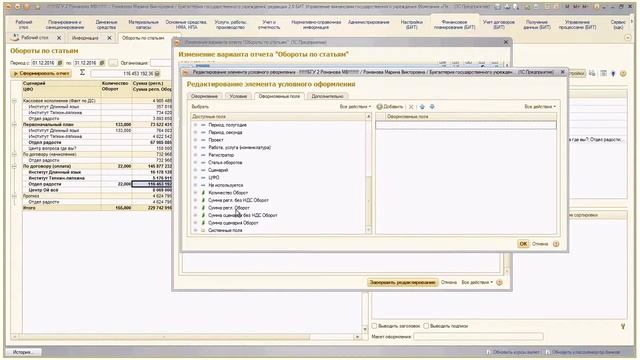Collapse the По договору (оплата) report group
Image resolution: width=640 pixels, height=360 pixels.
(x=14, y=166)
